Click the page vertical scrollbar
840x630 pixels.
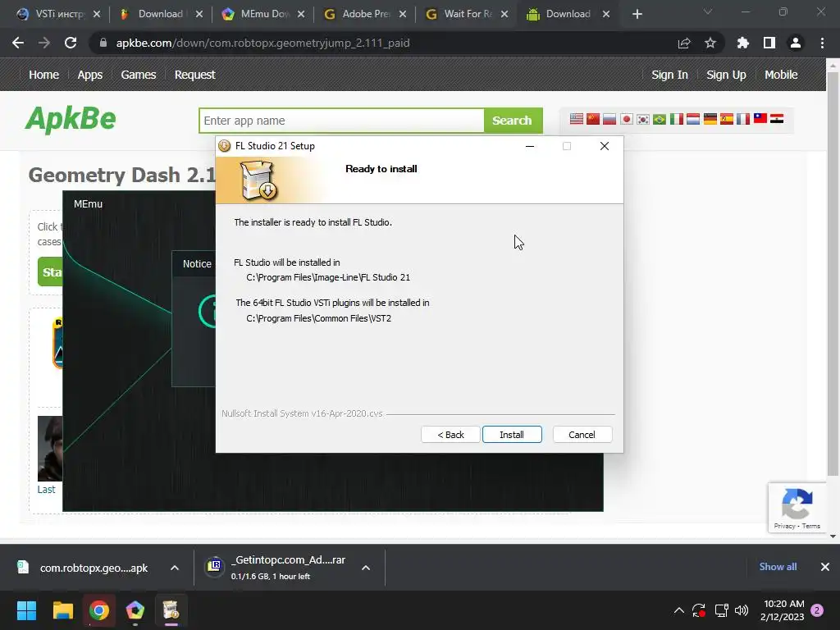pos(833,273)
